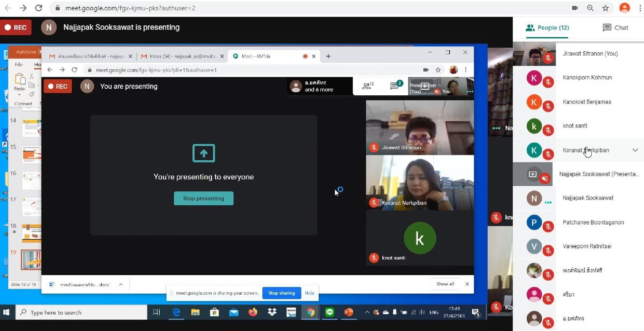Click Vareeporn Ratnitsai's muted mic icon
Screen dimensions: 644x331
(x=548, y=251)
